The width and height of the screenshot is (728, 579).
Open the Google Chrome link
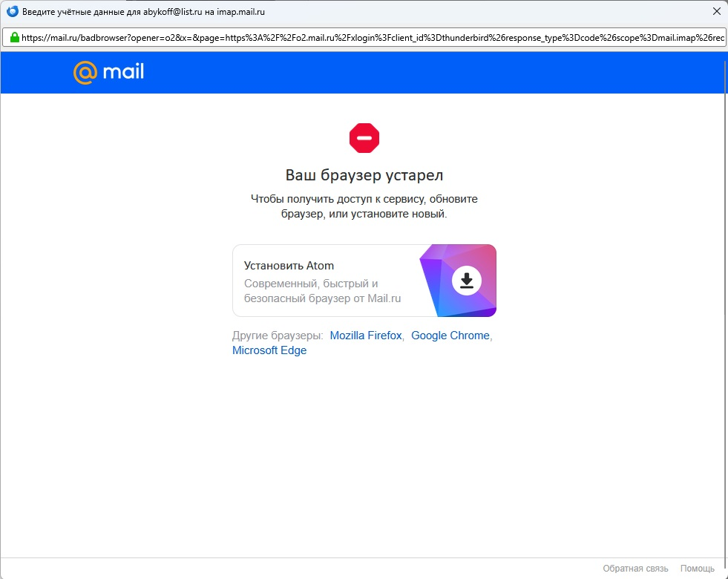click(450, 336)
